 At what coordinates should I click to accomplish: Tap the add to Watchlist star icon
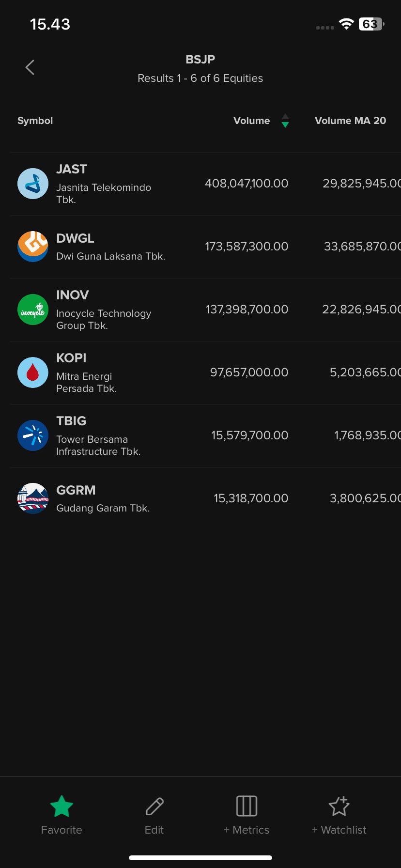pos(339,806)
